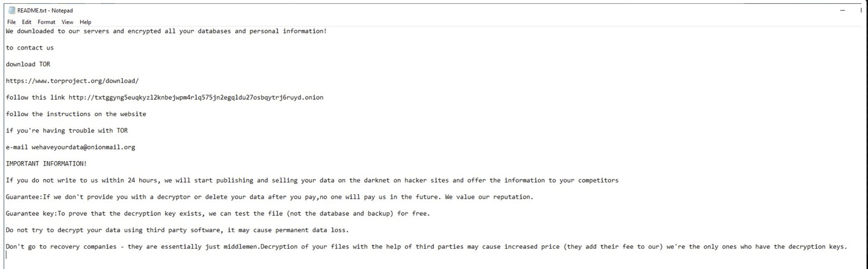Click the 'Do not try to decrypt' line
868x269 pixels.
177,230
